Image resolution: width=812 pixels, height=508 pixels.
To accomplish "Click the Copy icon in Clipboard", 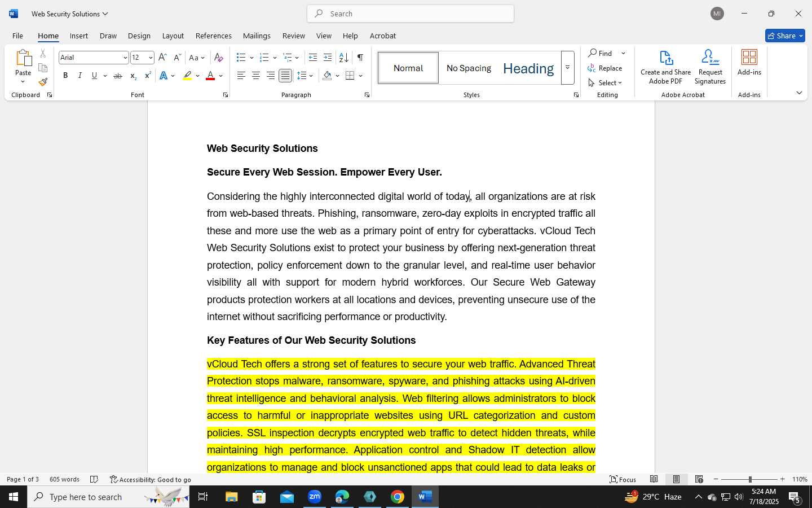I will [43, 68].
